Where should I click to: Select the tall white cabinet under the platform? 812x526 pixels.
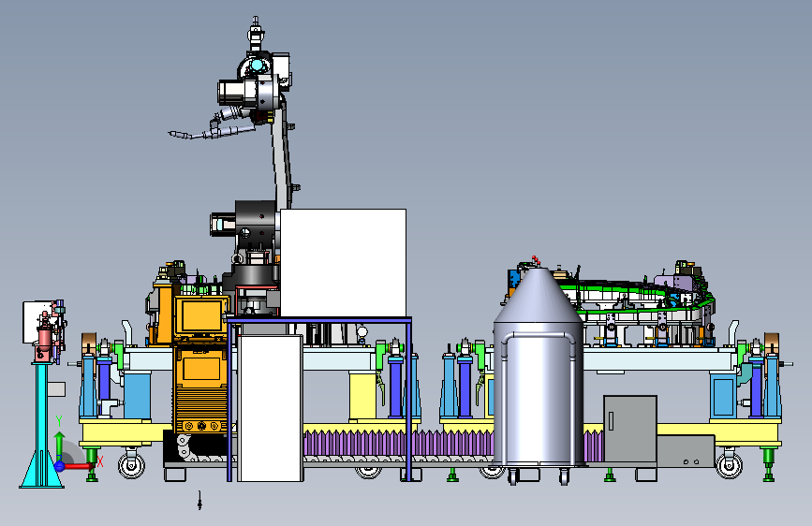[270, 408]
